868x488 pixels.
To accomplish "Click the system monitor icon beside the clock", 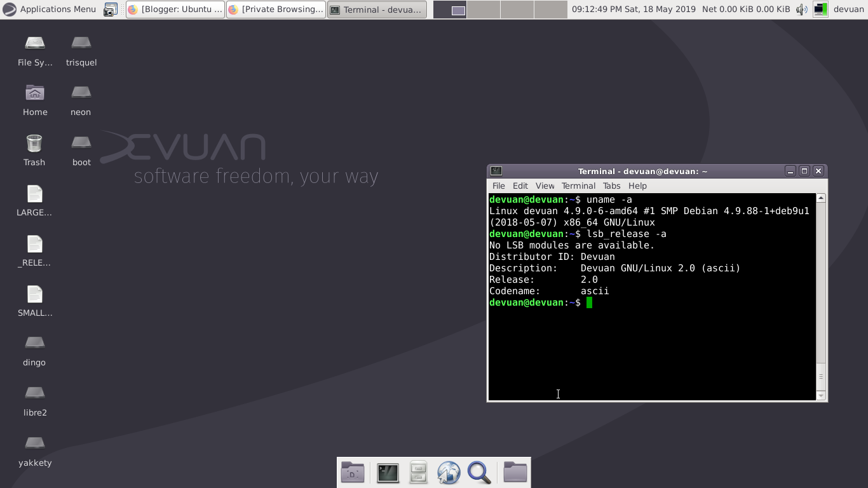I will click(820, 9).
